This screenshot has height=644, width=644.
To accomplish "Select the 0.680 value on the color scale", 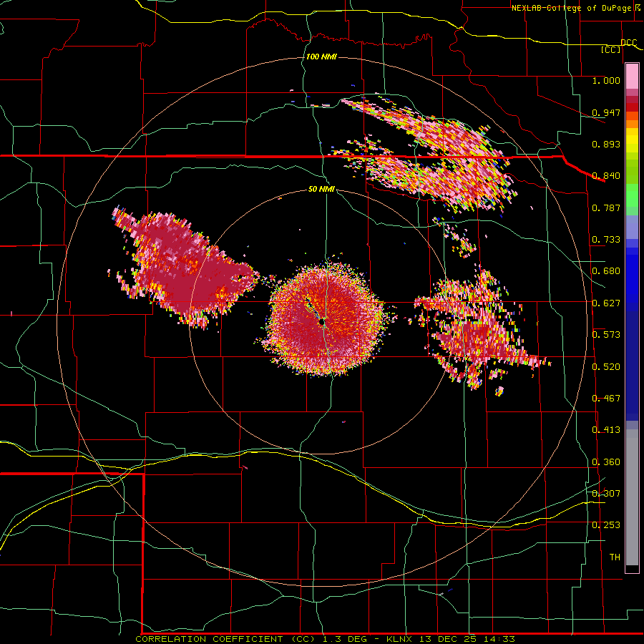I will click(606, 270).
